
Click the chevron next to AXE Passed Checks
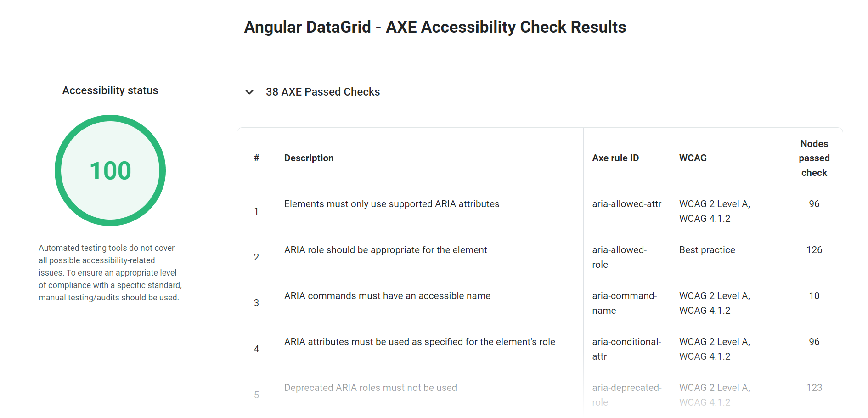click(x=249, y=92)
